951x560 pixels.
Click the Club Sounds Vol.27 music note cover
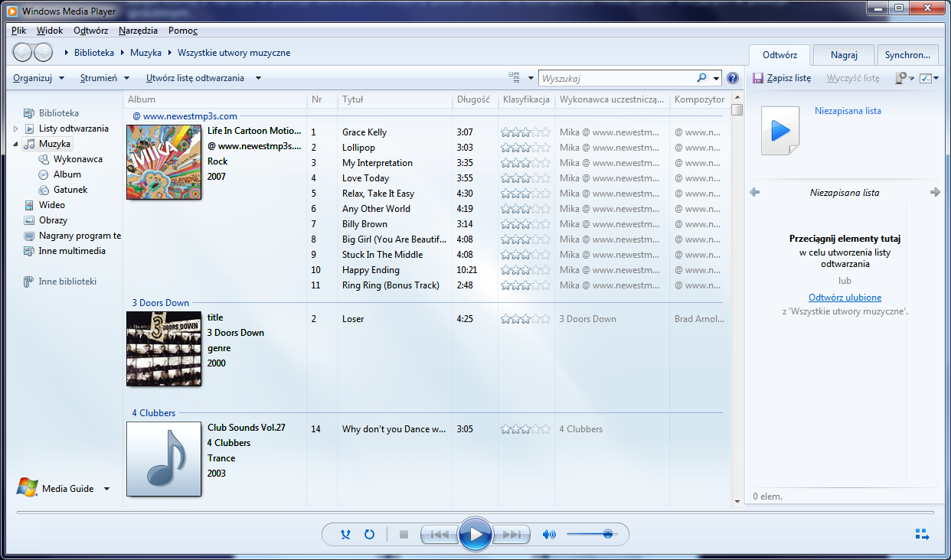(164, 459)
